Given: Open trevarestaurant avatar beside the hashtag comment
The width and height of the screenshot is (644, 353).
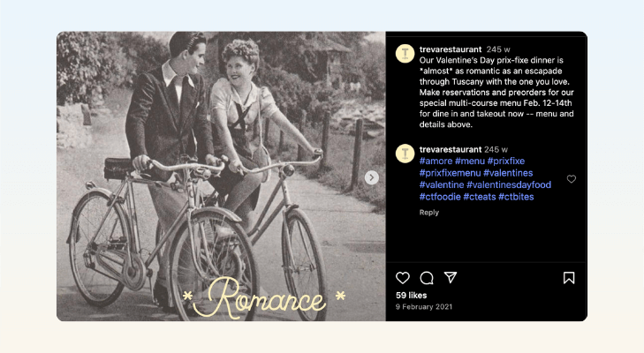Looking at the screenshot, I should click(x=405, y=154).
